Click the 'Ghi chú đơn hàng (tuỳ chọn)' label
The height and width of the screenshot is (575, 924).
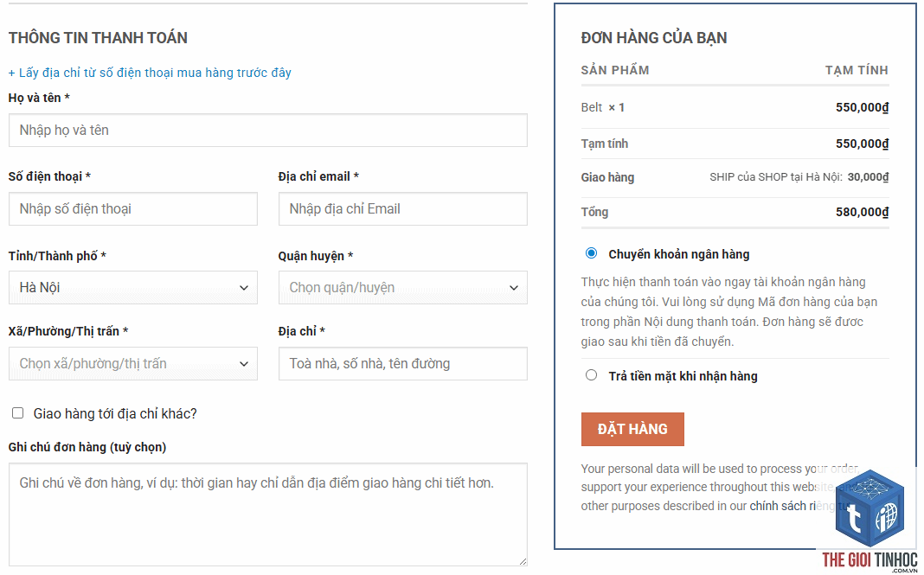[87, 447]
